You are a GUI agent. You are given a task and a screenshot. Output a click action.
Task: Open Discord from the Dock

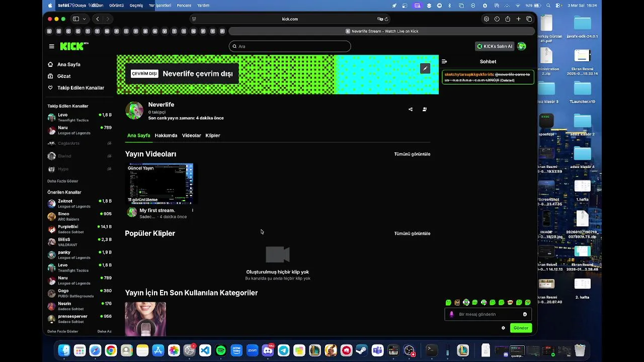[268, 350]
